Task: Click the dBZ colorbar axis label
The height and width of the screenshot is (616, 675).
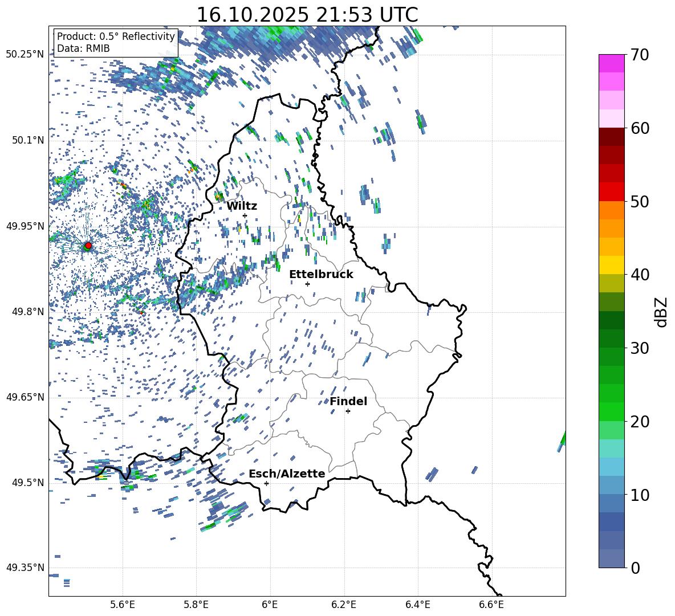Action: pos(661,311)
